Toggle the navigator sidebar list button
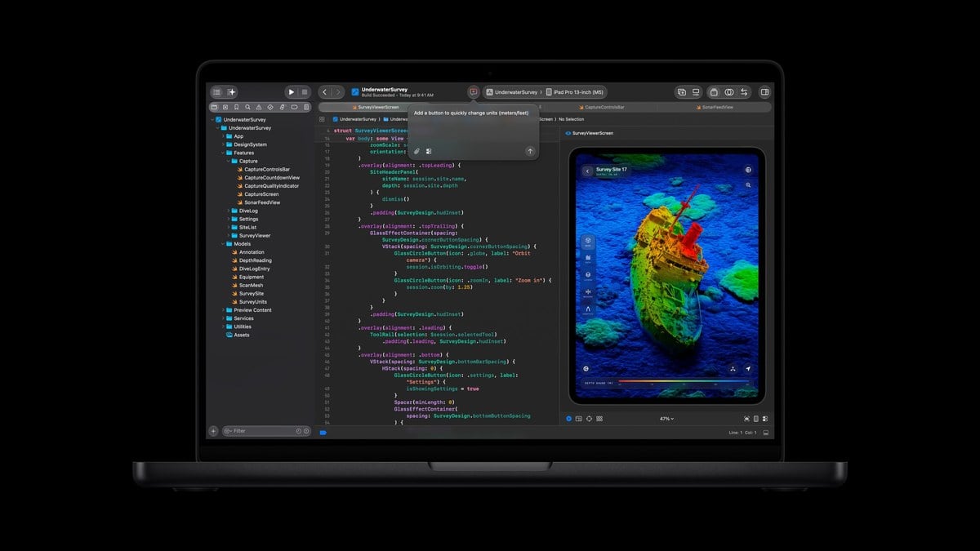 [216, 92]
